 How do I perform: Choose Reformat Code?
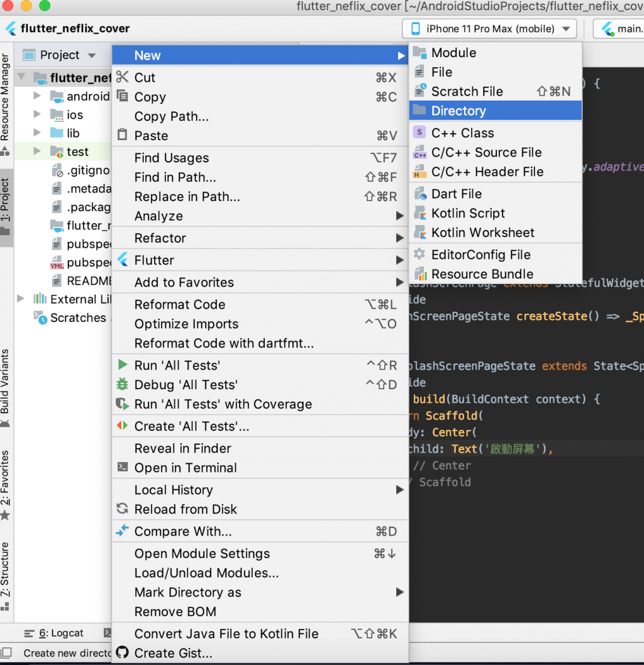260,304
